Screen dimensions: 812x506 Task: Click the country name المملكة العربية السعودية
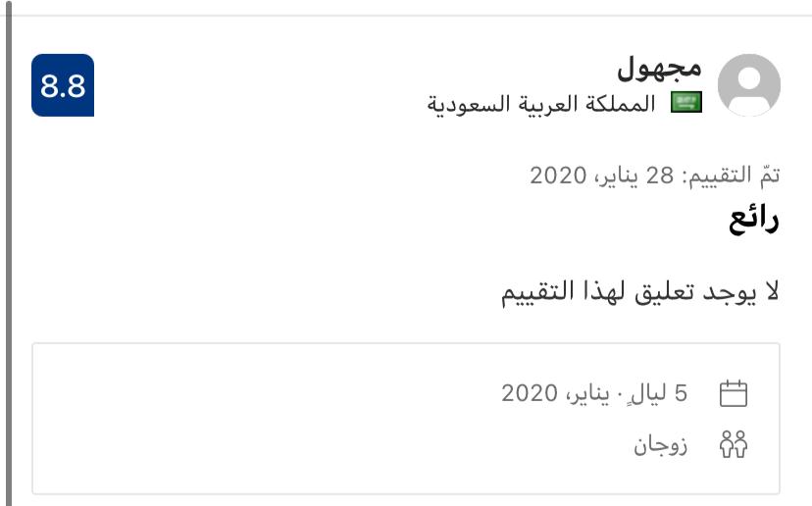[x=541, y=104]
